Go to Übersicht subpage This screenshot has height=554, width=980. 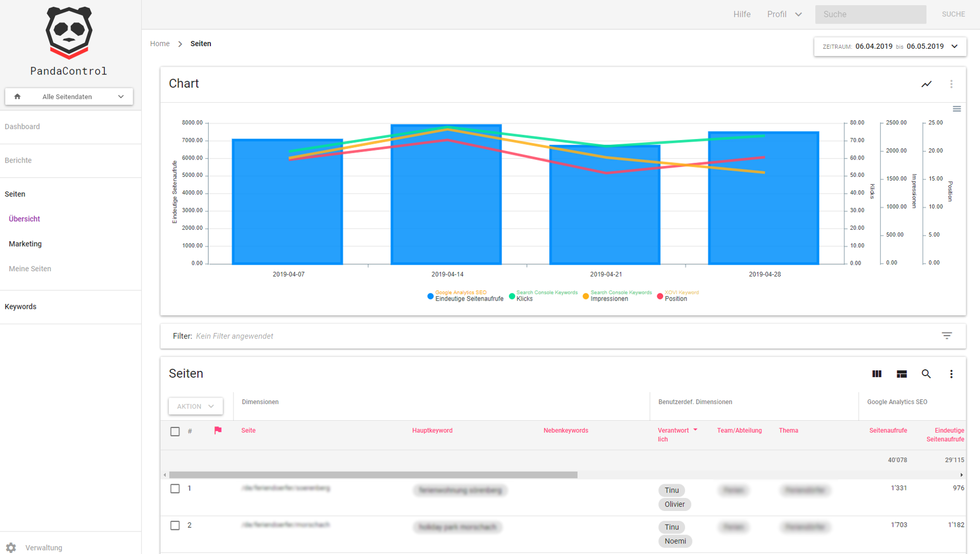[24, 219]
